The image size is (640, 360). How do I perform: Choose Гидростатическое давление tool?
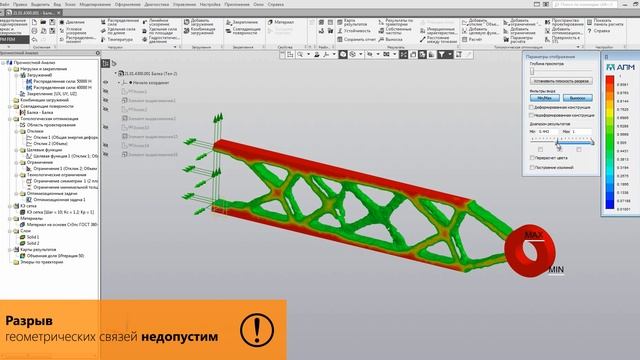point(160,40)
